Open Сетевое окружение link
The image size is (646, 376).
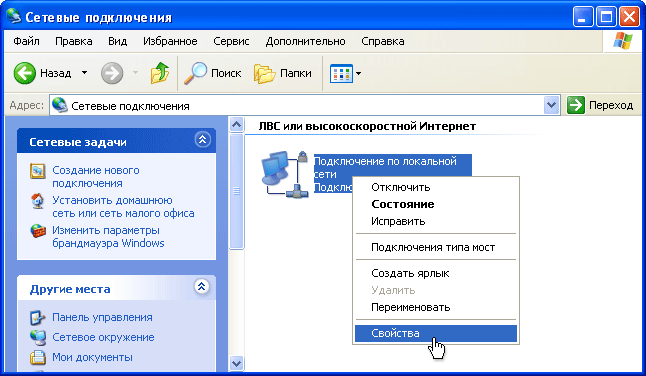(103, 337)
